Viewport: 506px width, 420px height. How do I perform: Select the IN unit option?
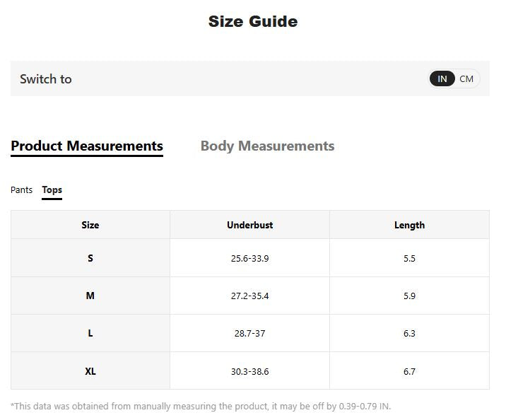[442, 78]
